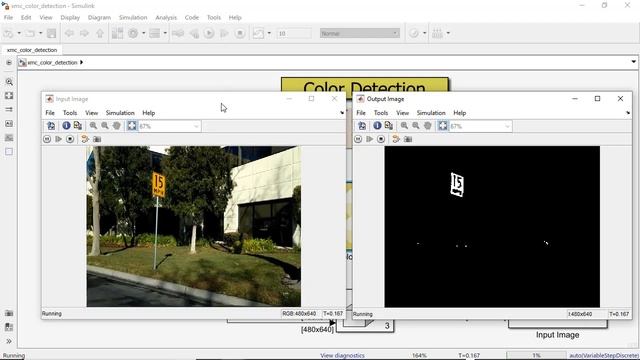Open Tools menu in Input Image window
This screenshot has height=360, width=640.
[x=70, y=113]
